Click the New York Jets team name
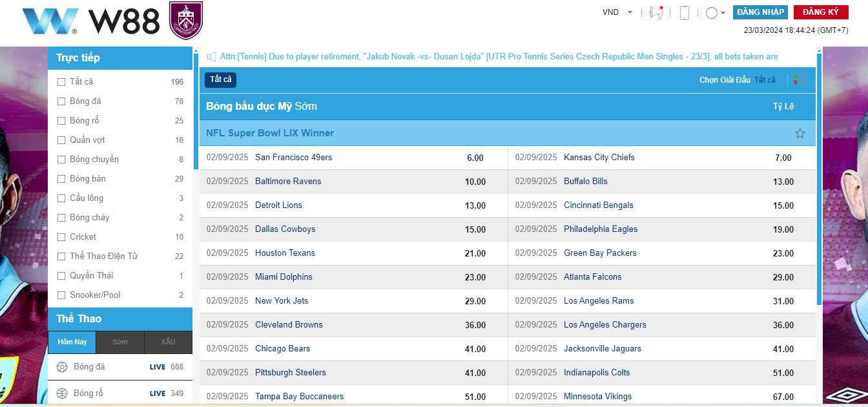Viewport: 868px width, 407px height. coord(282,300)
